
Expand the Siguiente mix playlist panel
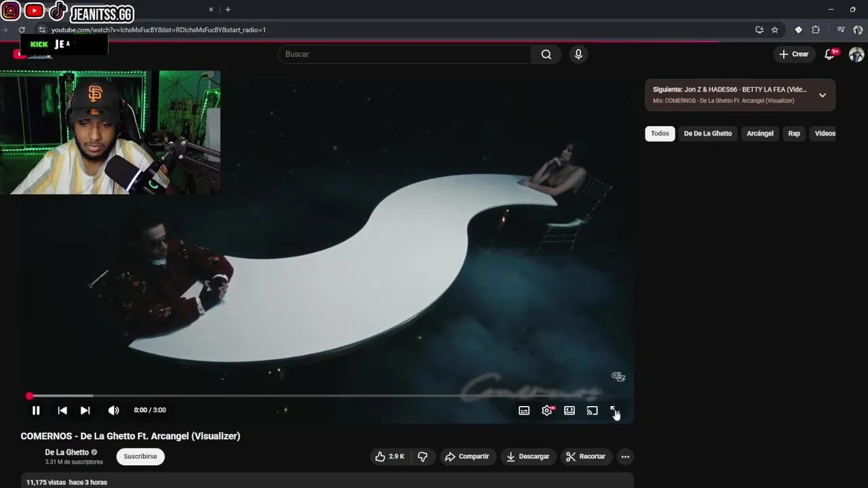point(822,95)
